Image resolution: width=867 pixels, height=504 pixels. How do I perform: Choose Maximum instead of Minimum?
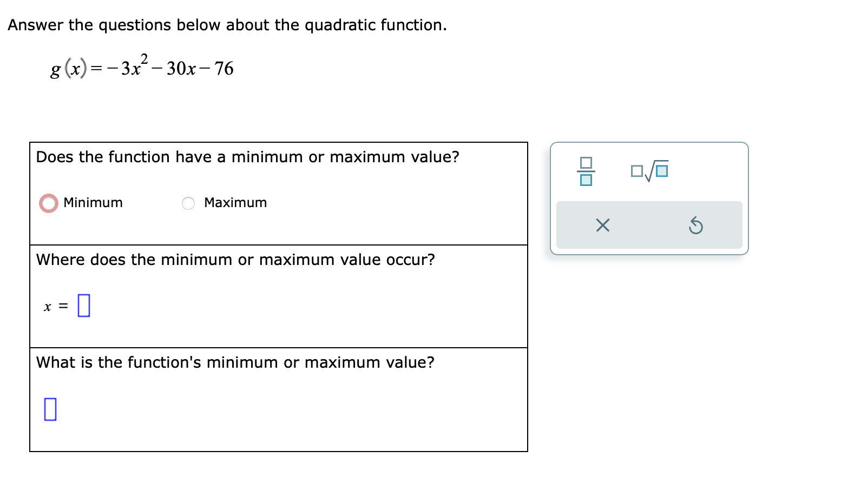point(188,203)
